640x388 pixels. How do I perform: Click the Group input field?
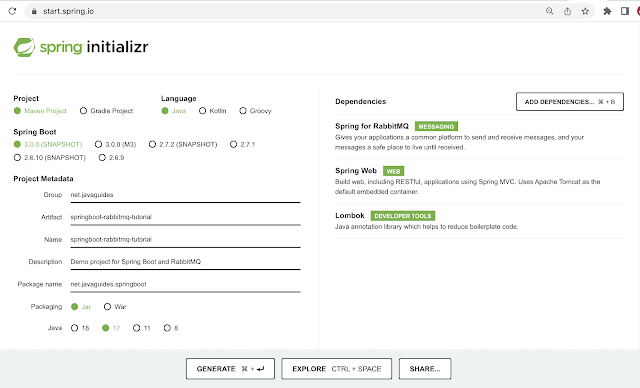point(185,195)
